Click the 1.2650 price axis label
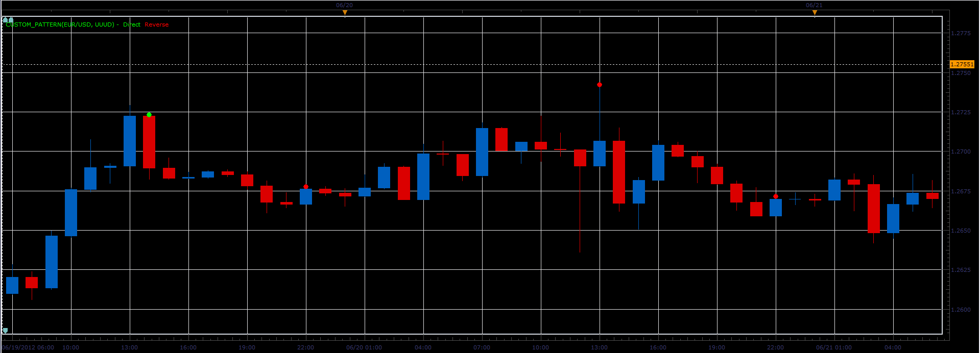The image size is (980, 353). pos(961,231)
